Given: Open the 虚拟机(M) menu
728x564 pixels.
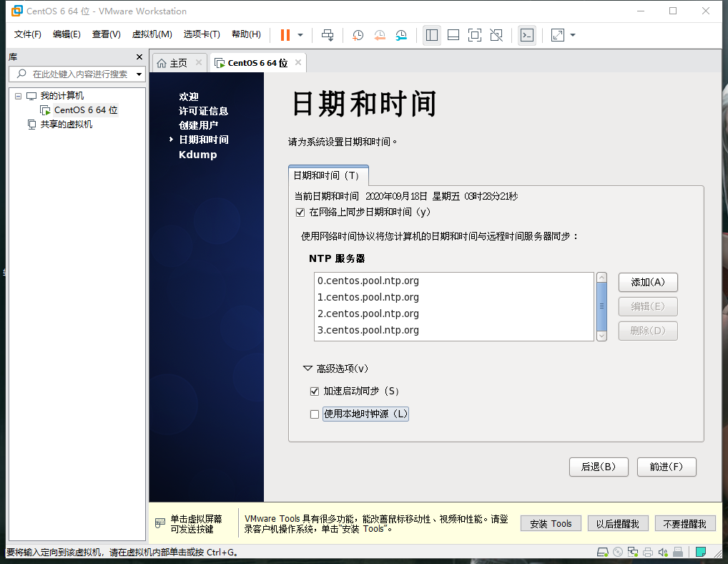Looking at the screenshot, I should point(152,34).
